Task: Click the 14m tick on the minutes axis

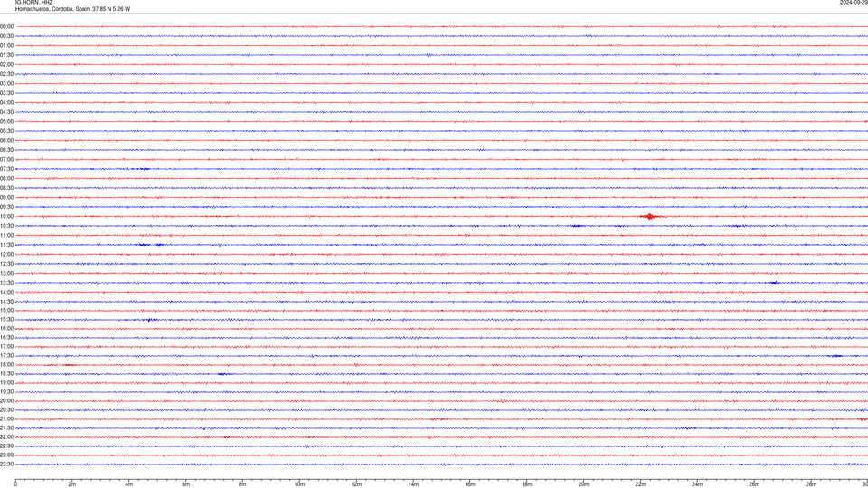Action: (x=413, y=484)
